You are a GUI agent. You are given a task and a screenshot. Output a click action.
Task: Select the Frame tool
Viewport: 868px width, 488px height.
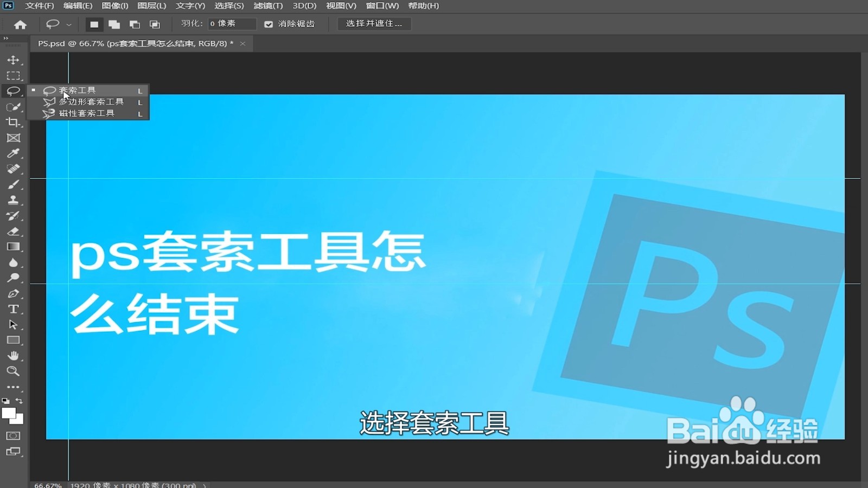pos(14,138)
